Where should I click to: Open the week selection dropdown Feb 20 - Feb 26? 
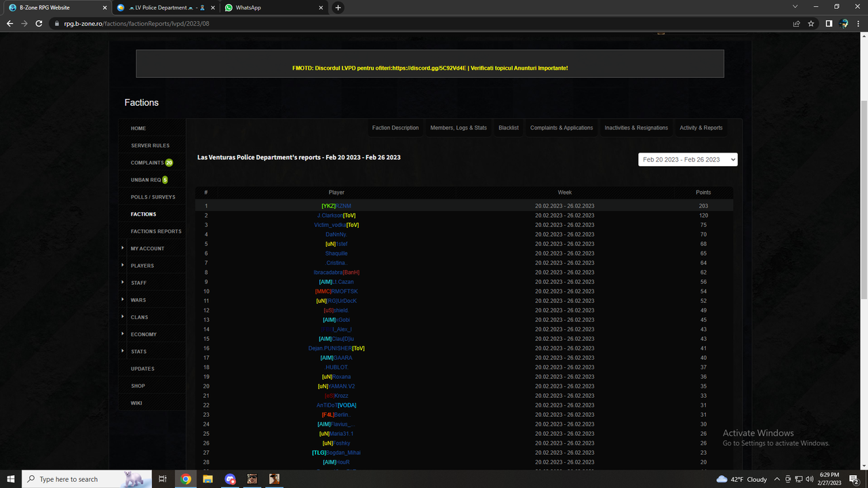(687, 159)
